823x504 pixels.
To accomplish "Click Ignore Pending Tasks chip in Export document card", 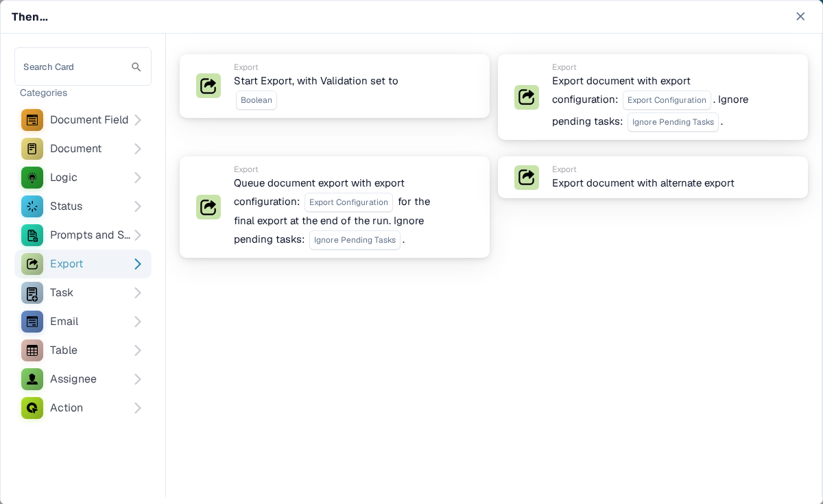I will pyautogui.click(x=673, y=122).
